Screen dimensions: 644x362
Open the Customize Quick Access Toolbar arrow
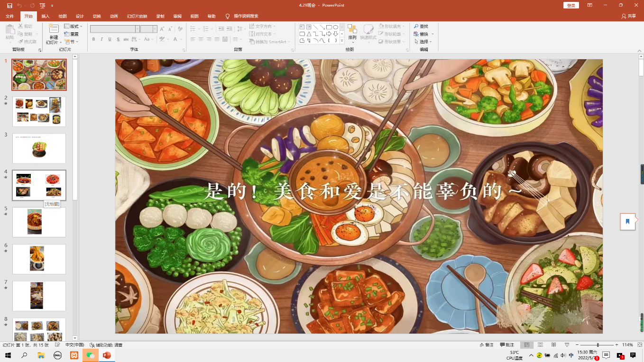(x=52, y=6)
